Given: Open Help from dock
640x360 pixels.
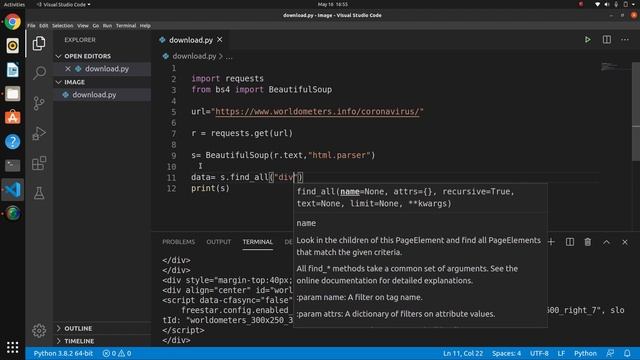Looking at the screenshot, I should click(x=13, y=142).
